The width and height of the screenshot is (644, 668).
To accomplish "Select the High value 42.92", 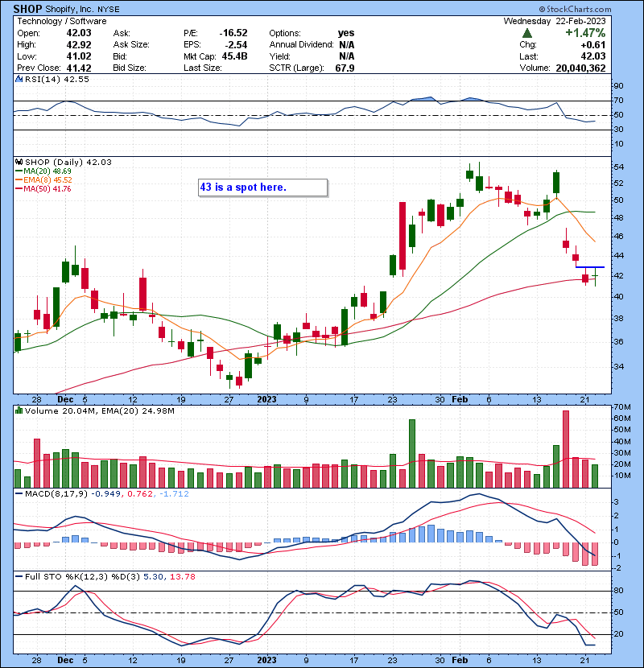I will pos(79,45).
